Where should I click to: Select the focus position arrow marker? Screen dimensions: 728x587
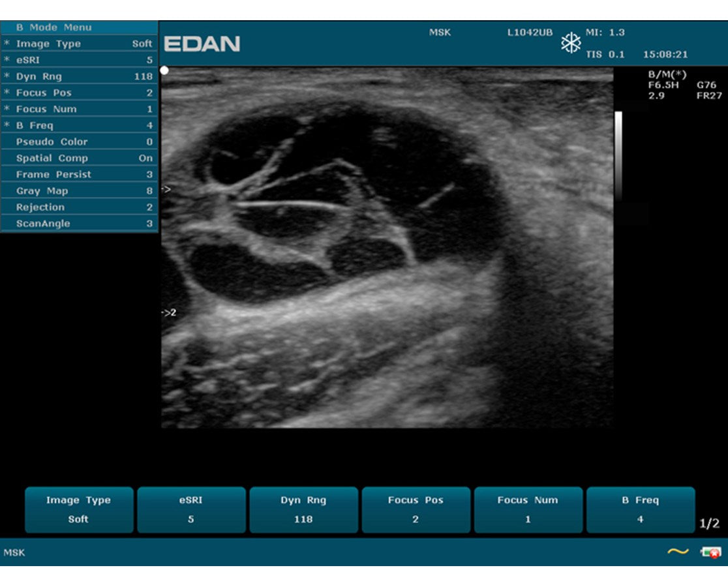click(x=166, y=189)
